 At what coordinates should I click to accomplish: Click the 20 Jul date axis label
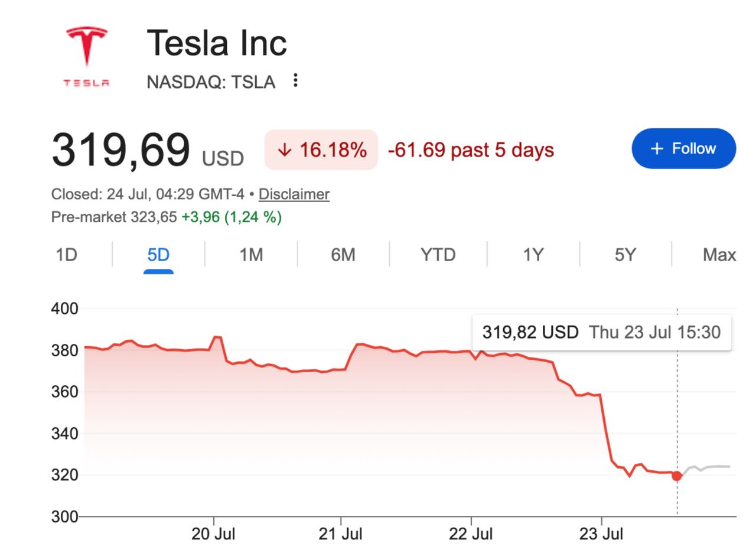213,534
